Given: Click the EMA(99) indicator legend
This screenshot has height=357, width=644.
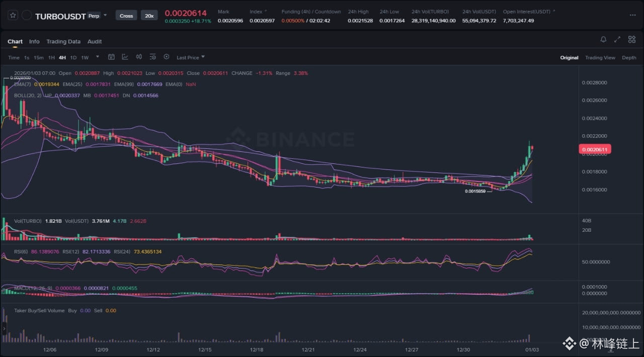Looking at the screenshot, I should (x=124, y=84).
